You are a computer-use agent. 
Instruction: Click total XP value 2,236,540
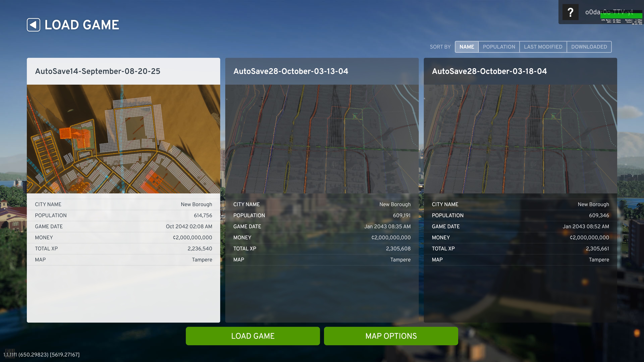point(200,249)
